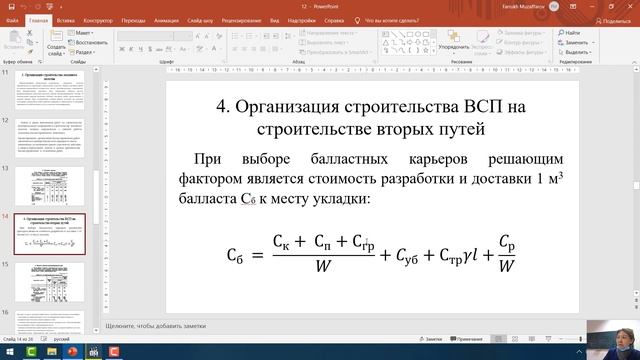Open the Вид tab
Viewport: 640px width, 360px height.
coord(275,20)
